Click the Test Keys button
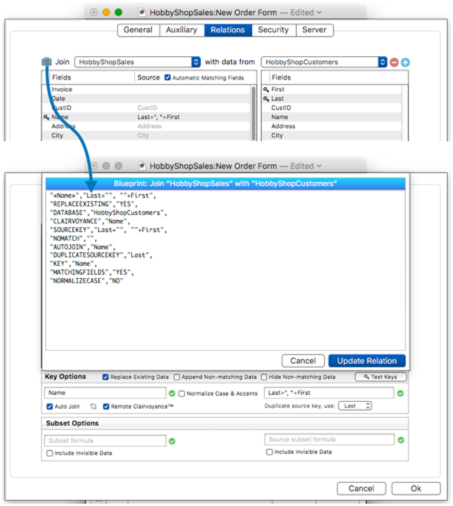This screenshot has width=453, height=506. pos(381,377)
